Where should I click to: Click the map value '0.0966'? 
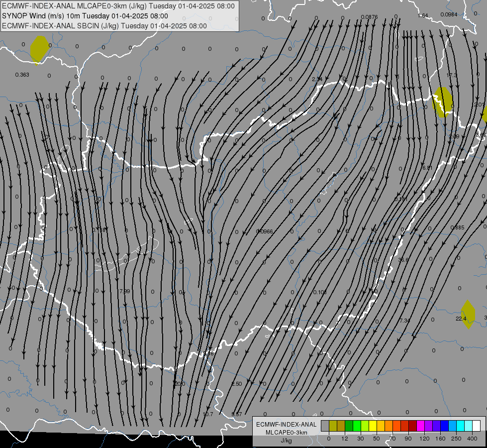264,231
